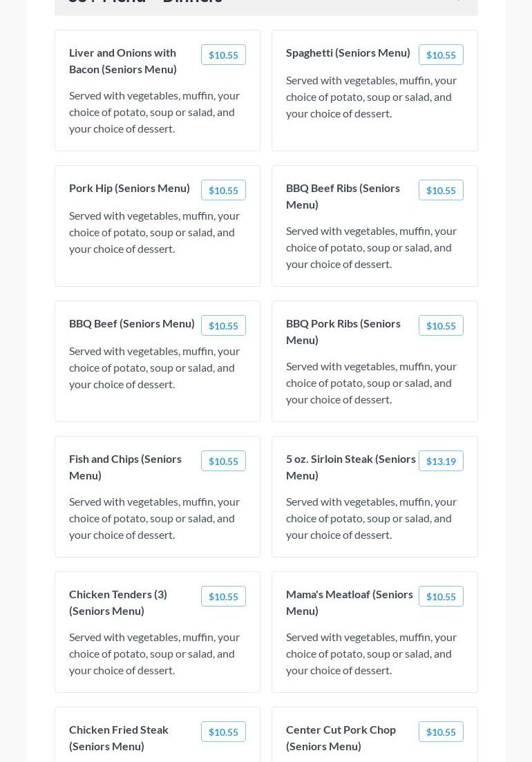
Task: Click the Liver and Onions with Bacon title
Action: coord(123,61)
